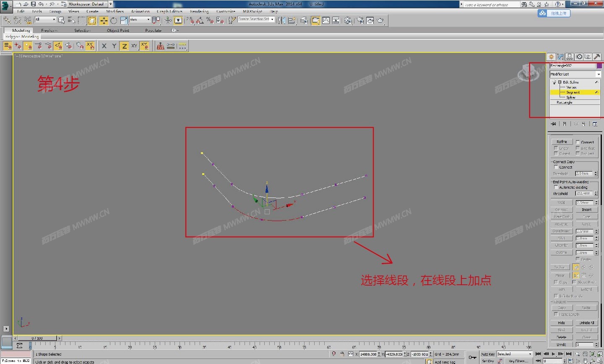The image size is (604, 364).
Task: Open the selection filter All dropdown
Action: [x=45, y=19]
